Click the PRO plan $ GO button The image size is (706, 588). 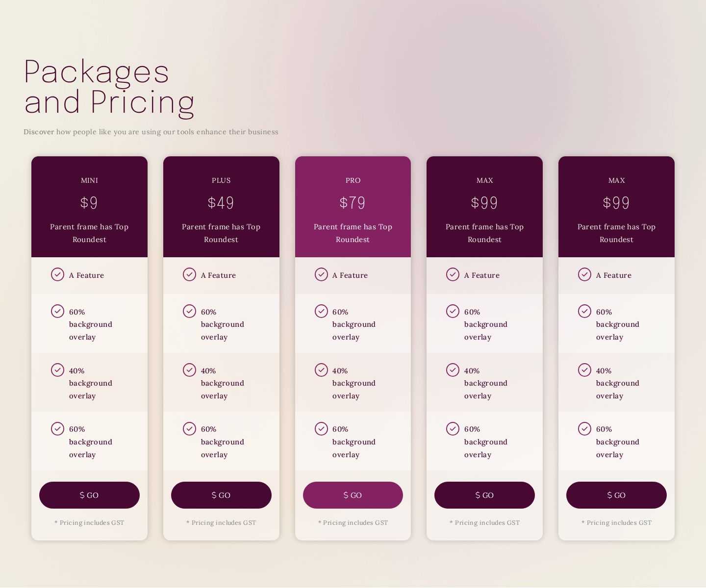[x=353, y=495]
